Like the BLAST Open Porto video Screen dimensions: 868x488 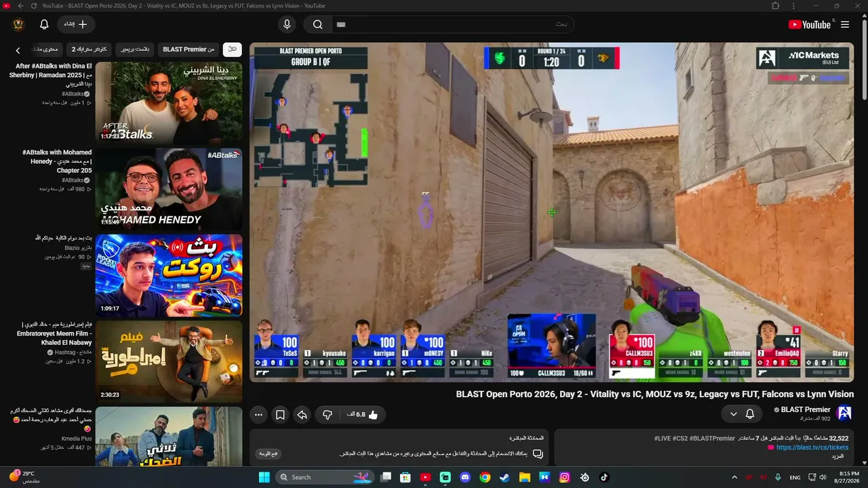point(362,415)
